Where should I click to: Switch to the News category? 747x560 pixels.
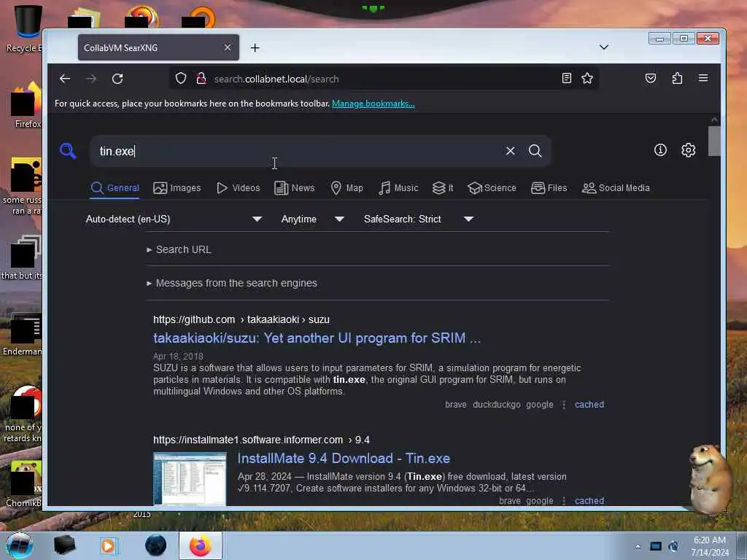(x=295, y=187)
